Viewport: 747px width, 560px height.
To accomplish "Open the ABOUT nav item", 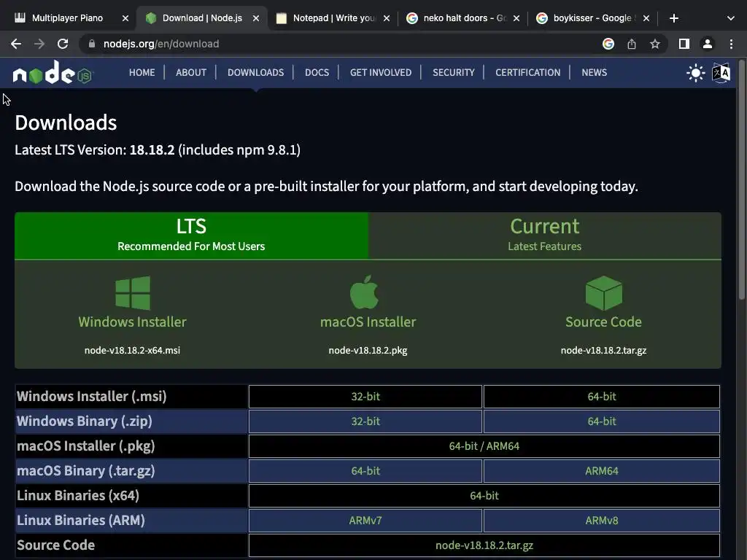I will tap(191, 72).
